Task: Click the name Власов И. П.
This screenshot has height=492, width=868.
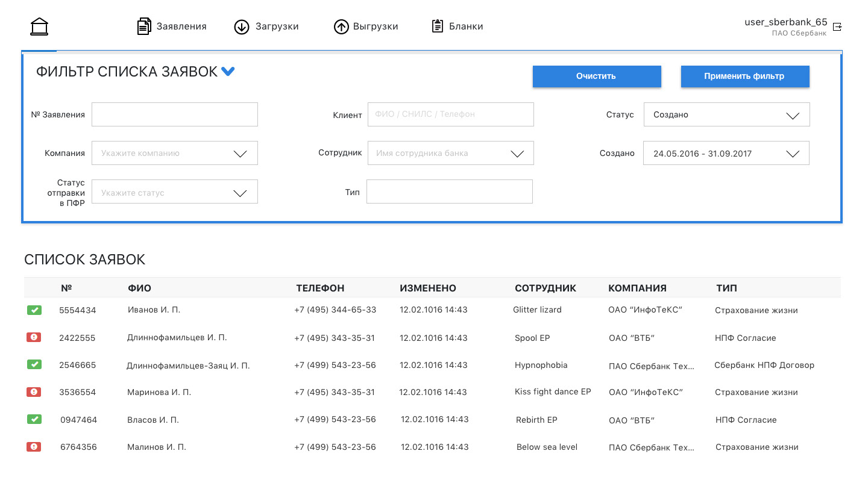Action: point(153,420)
